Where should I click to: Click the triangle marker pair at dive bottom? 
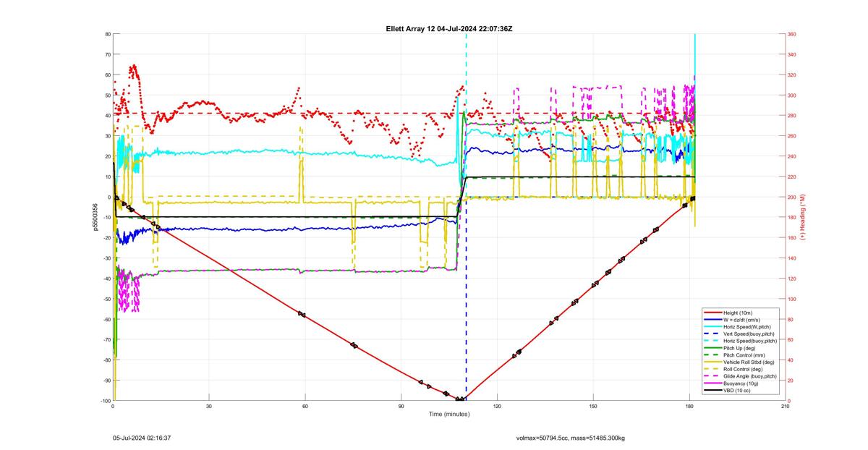click(460, 399)
